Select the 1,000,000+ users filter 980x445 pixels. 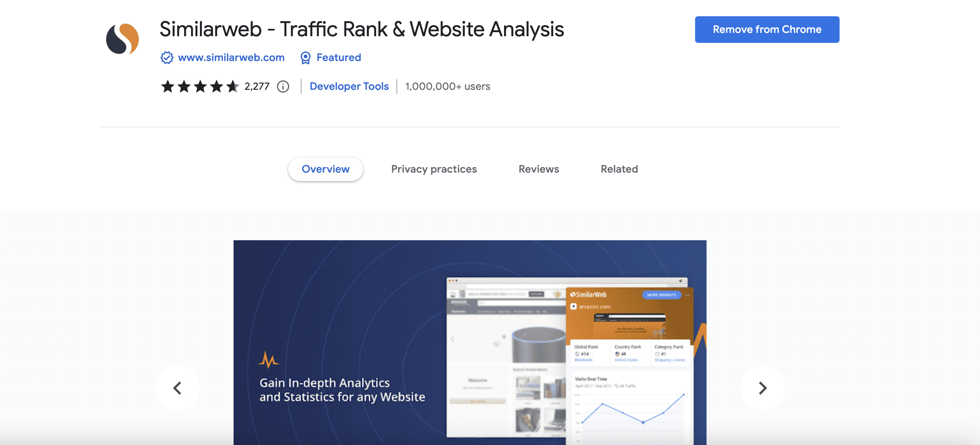pos(447,86)
